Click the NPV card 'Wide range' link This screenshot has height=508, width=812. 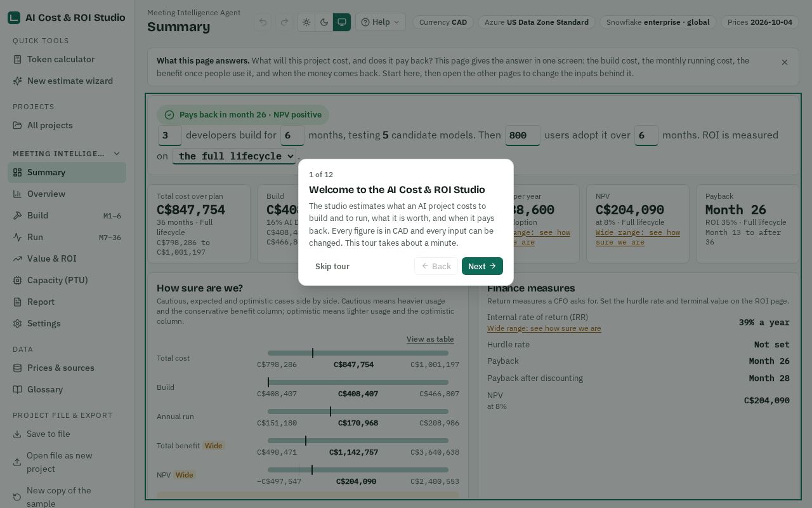[638, 237]
